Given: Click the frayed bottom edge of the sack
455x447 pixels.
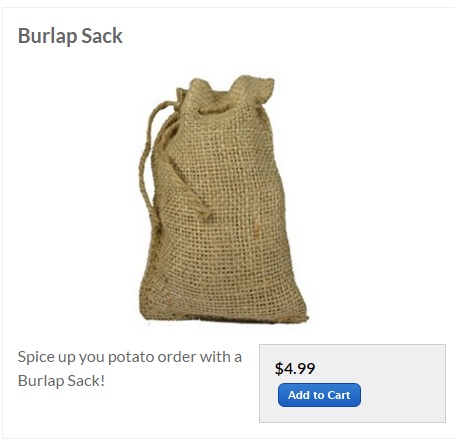Looking at the screenshot, I should click(x=223, y=317).
